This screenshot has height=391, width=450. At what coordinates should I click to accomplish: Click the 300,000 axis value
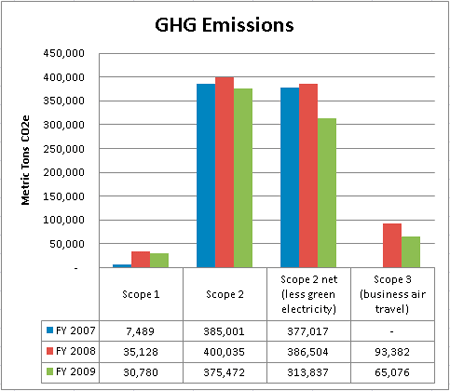pos(64,125)
